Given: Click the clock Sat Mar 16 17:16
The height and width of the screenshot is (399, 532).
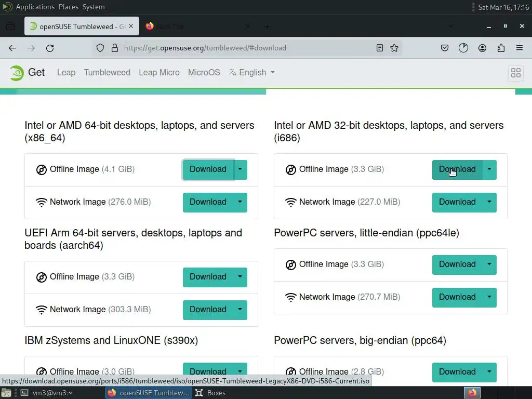Looking at the screenshot, I should coord(503,7).
